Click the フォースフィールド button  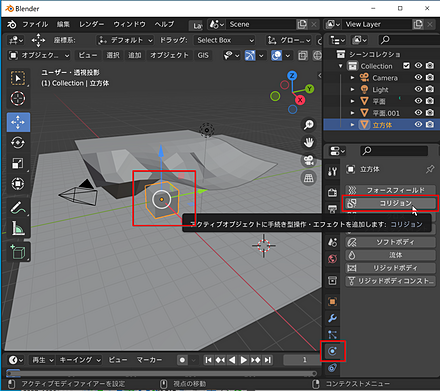[x=390, y=190]
